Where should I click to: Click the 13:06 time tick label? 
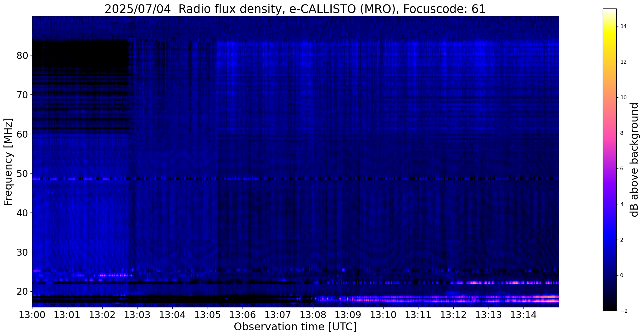tap(243, 315)
